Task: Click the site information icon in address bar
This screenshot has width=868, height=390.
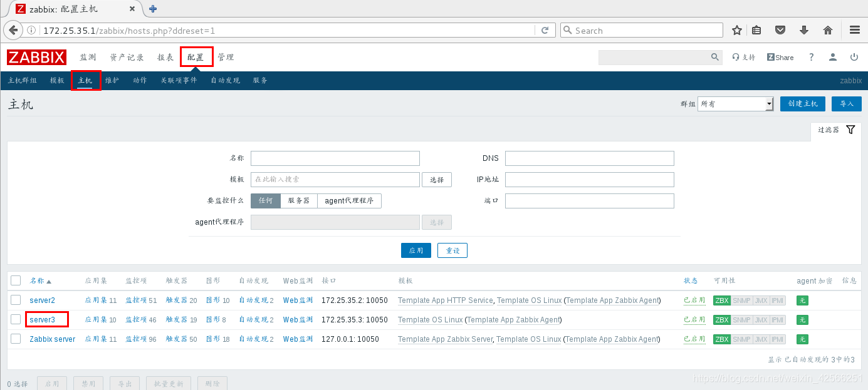Action: pyautogui.click(x=31, y=30)
